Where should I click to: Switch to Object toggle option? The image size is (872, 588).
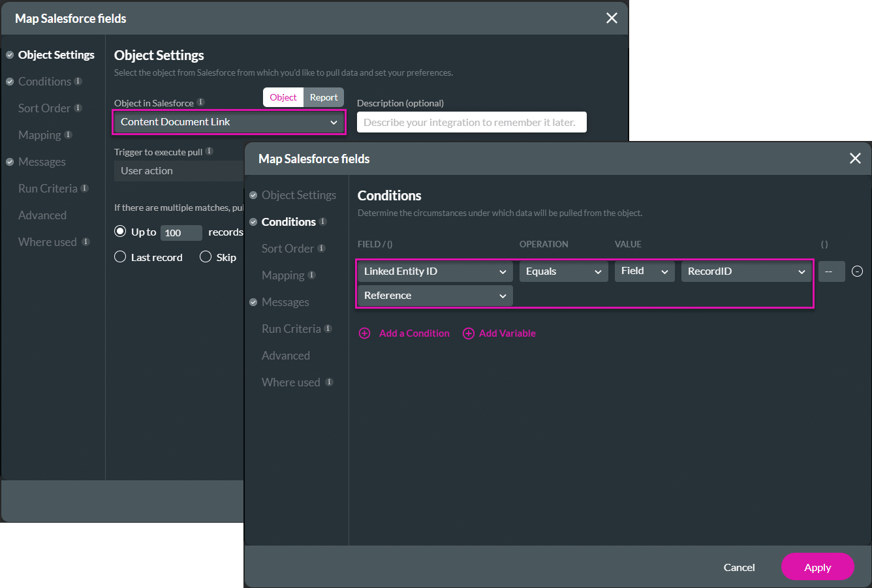[x=283, y=97]
